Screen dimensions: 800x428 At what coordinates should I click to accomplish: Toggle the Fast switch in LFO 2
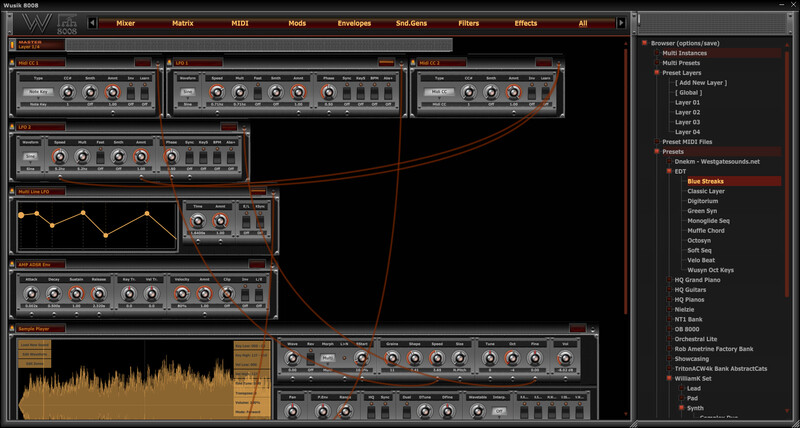click(100, 156)
